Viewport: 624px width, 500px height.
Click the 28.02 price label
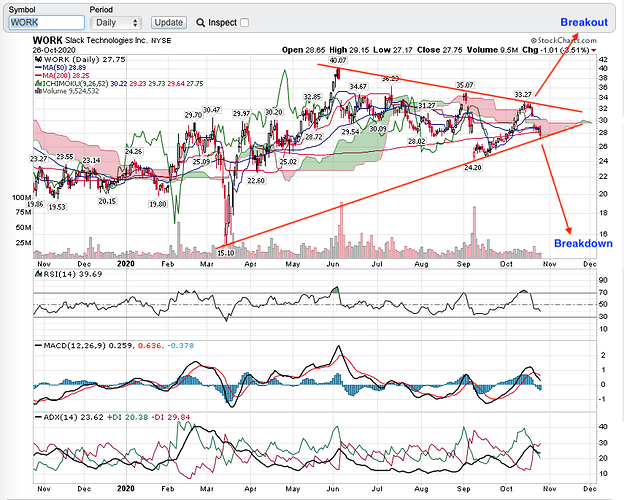click(x=416, y=141)
